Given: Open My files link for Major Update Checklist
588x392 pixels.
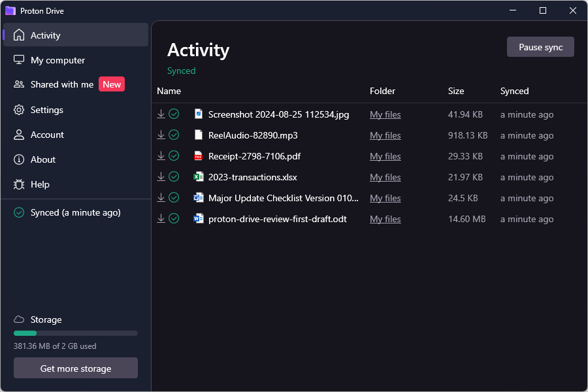Looking at the screenshot, I should (385, 198).
